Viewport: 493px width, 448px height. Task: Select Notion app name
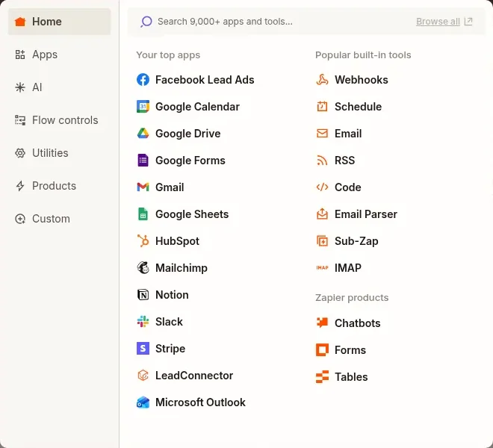click(x=172, y=295)
